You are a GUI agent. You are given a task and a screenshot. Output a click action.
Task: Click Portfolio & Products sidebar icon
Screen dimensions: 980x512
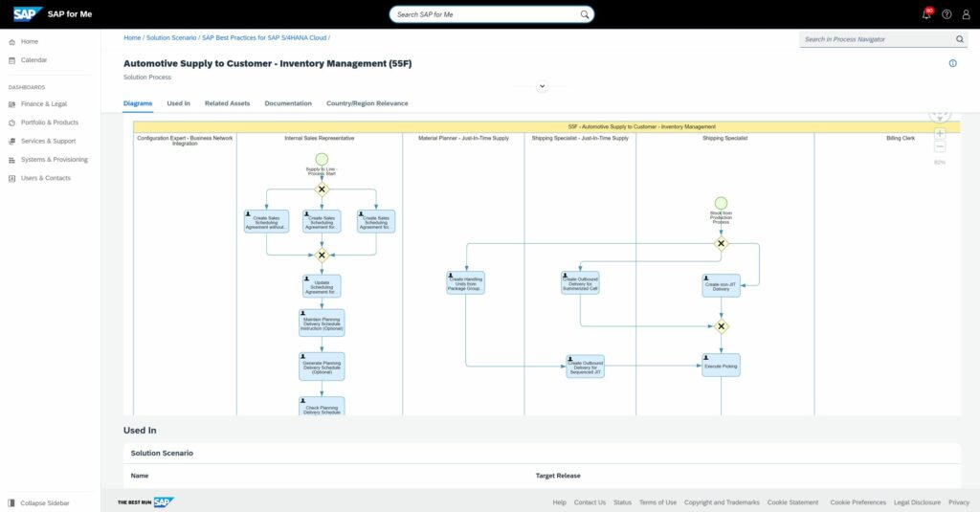[11, 122]
